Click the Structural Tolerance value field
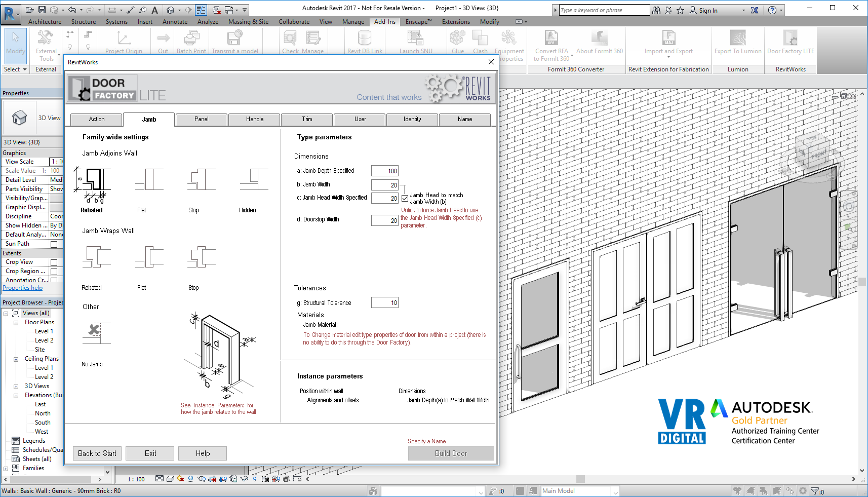The image size is (868, 497). click(385, 303)
